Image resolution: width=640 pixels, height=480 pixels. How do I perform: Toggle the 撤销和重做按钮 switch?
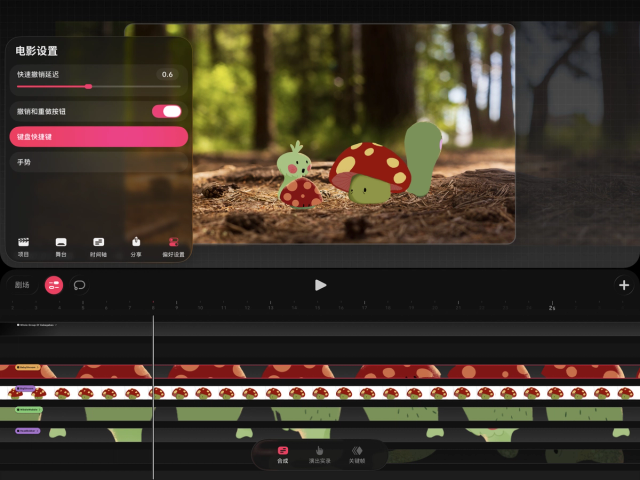[x=167, y=111]
